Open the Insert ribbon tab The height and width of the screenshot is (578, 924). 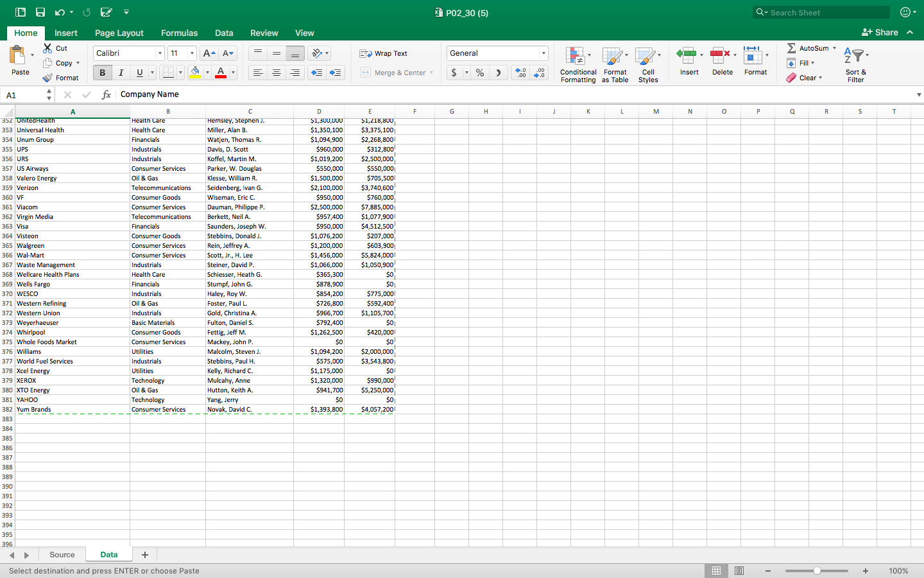[66, 33]
